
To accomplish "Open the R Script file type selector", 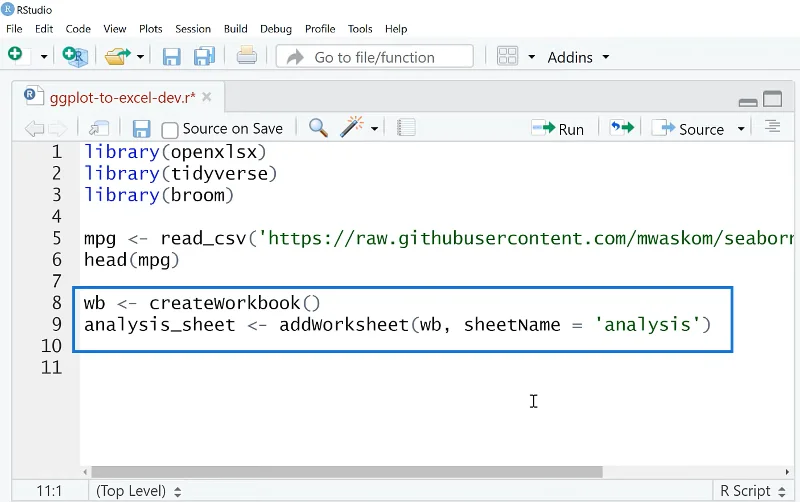I will pyautogui.click(x=752, y=491).
